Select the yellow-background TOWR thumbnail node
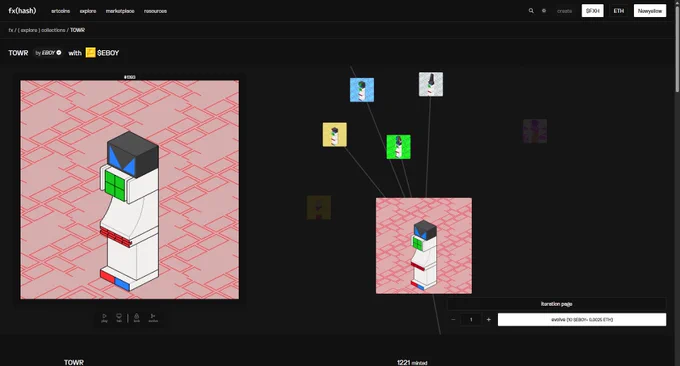 pyautogui.click(x=334, y=134)
